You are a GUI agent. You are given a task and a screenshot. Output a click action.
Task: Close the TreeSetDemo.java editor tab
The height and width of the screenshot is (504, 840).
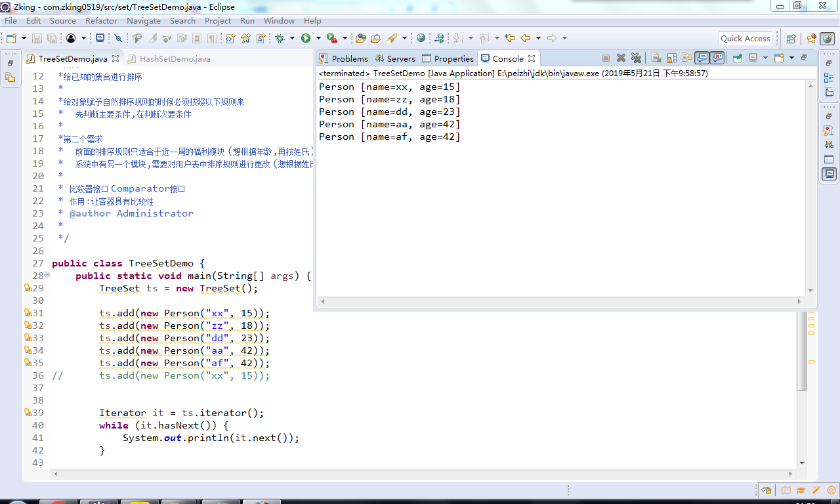coord(115,58)
